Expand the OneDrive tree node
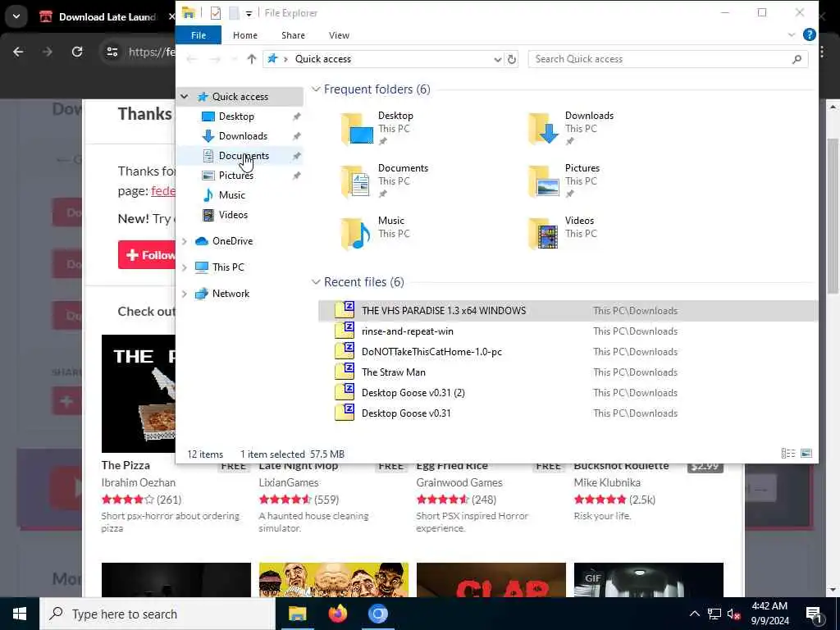 185,241
